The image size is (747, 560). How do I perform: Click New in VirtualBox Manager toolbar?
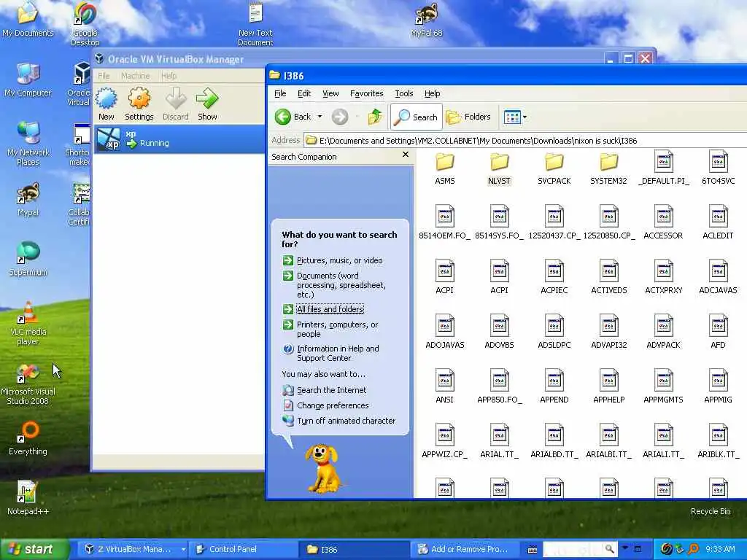(x=107, y=104)
